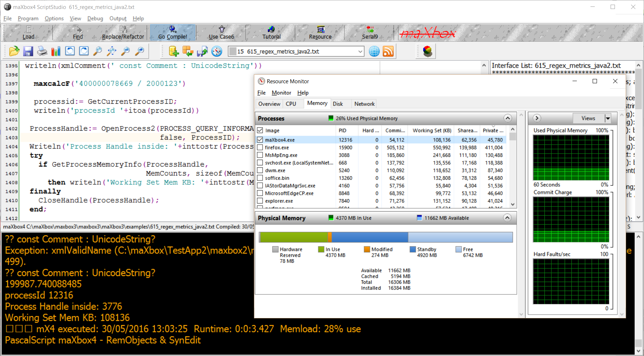Select the firefox.exe process name

pos(277,147)
